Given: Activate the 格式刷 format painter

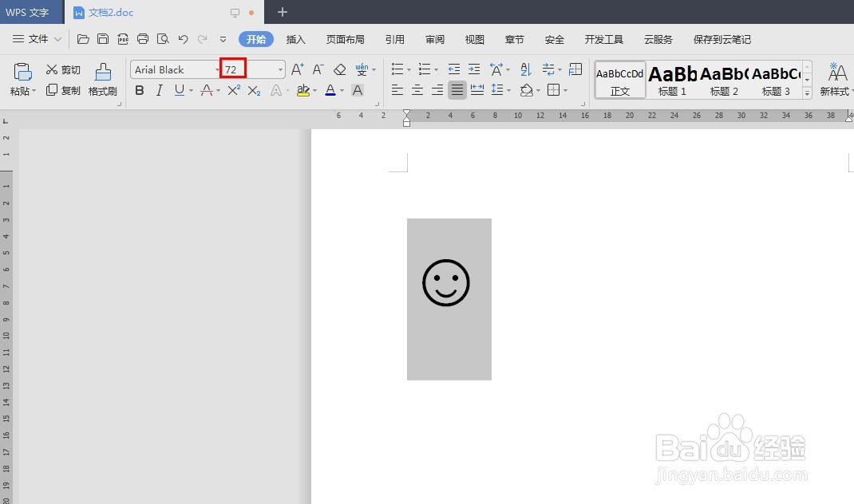Looking at the screenshot, I should pos(103,79).
